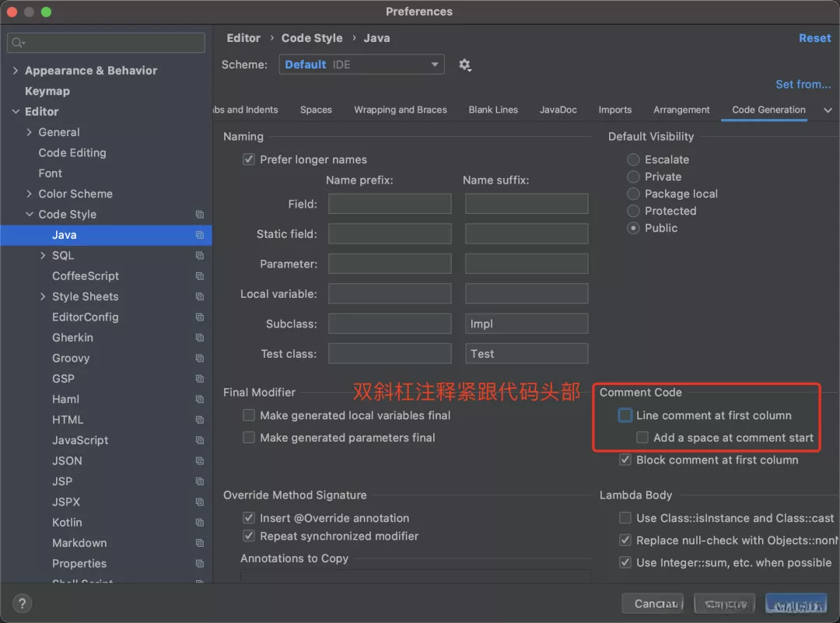
Task: Click the copy icon beside Style Sheets
Action: 200,296
